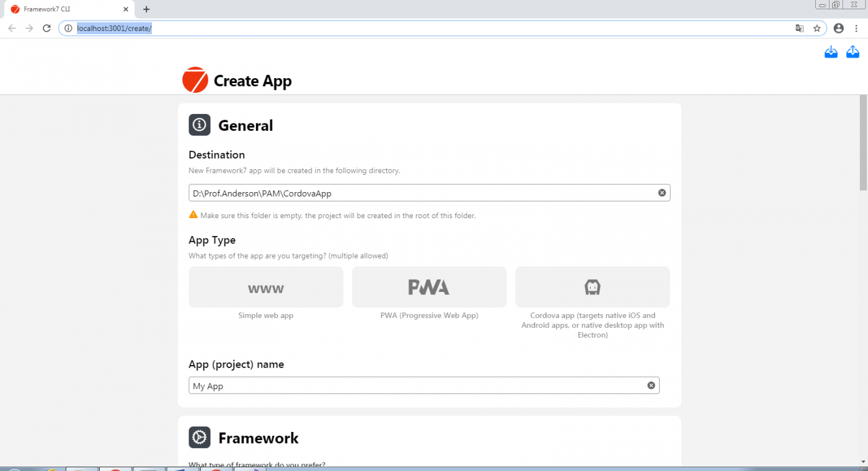Go back using the browser back arrow
Screen dimensions: 868x471
tap(12, 28)
